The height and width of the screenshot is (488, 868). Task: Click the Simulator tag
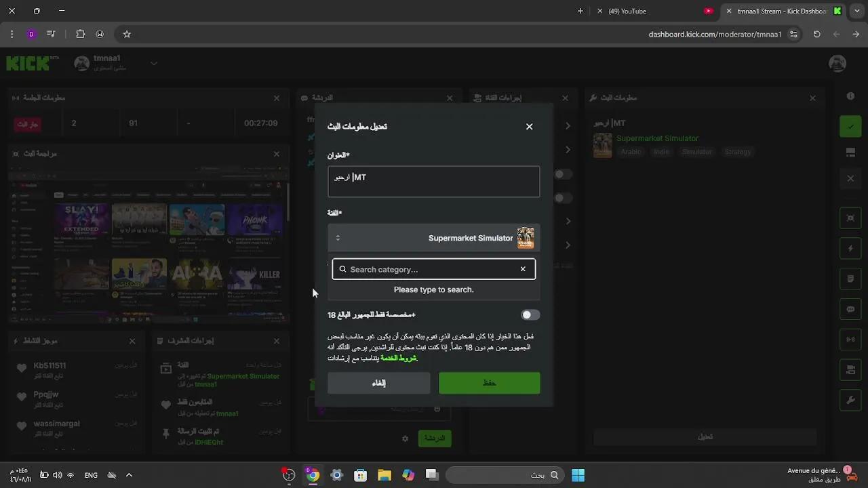click(x=697, y=152)
